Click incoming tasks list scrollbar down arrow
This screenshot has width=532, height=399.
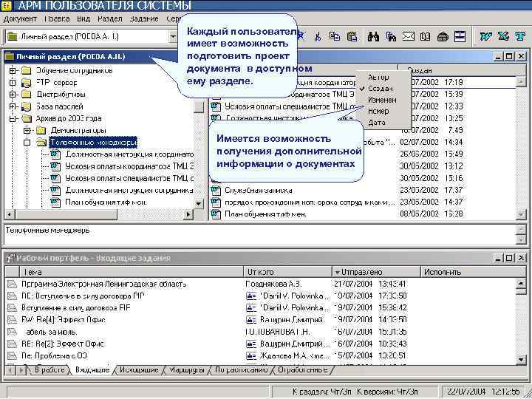tap(521, 359)
